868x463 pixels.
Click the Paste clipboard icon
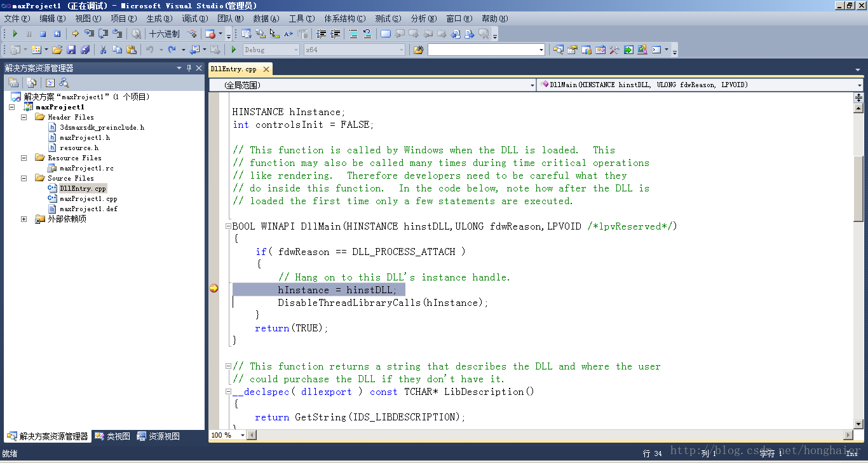132,50
